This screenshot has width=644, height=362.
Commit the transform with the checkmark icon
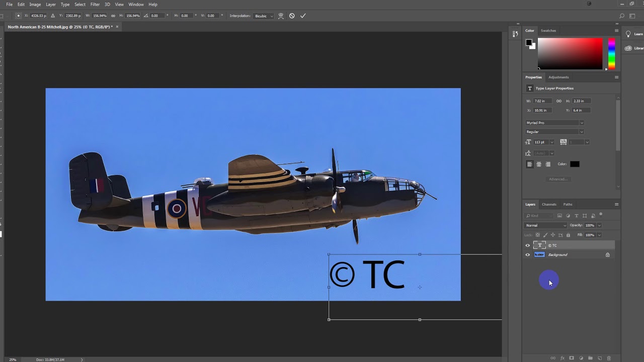click(303, 16)
